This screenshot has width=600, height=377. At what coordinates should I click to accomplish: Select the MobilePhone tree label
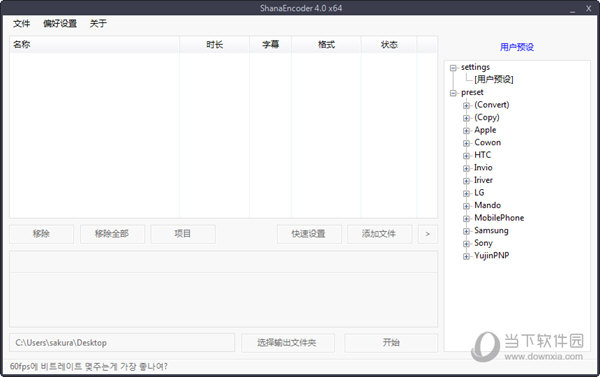[x=499, y=218]
